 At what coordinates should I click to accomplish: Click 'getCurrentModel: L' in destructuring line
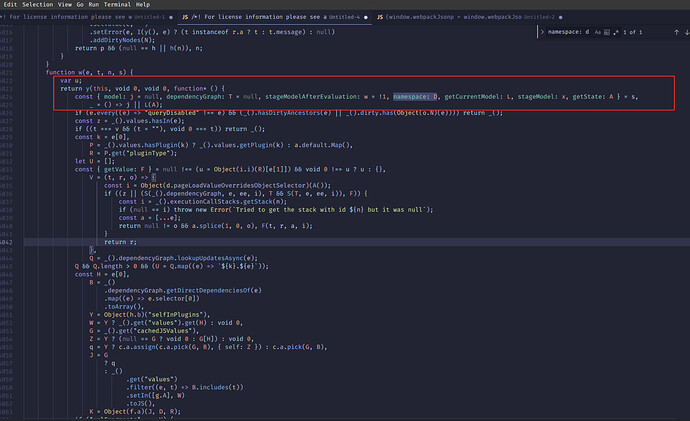(x=478, y=97)
